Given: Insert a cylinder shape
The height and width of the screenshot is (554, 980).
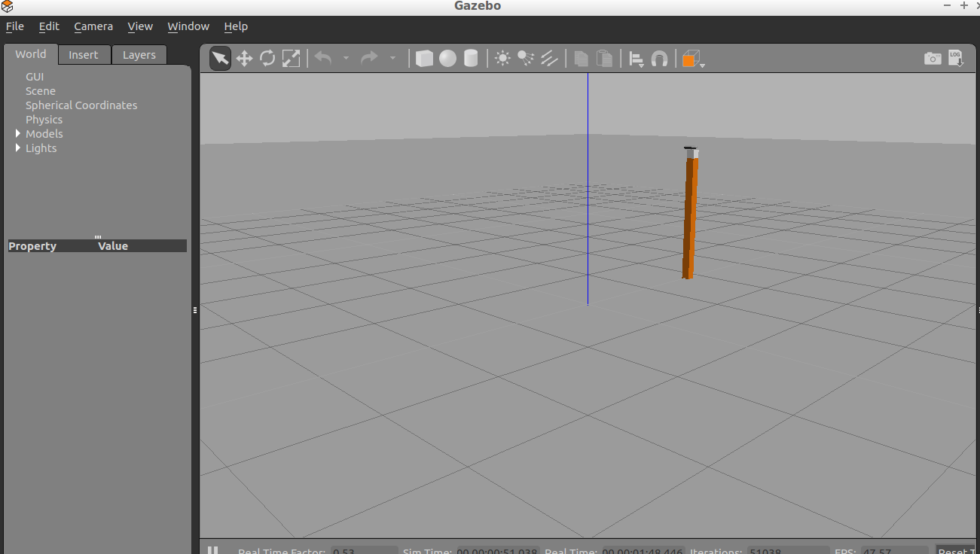Looking at the screenshot, I should click(471, 59).
